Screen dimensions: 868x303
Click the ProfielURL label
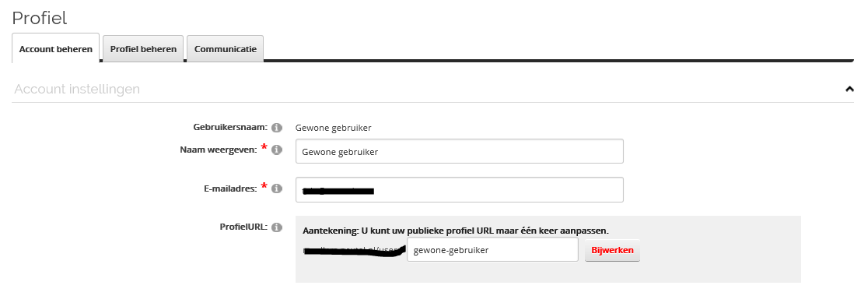pos(244,227)
